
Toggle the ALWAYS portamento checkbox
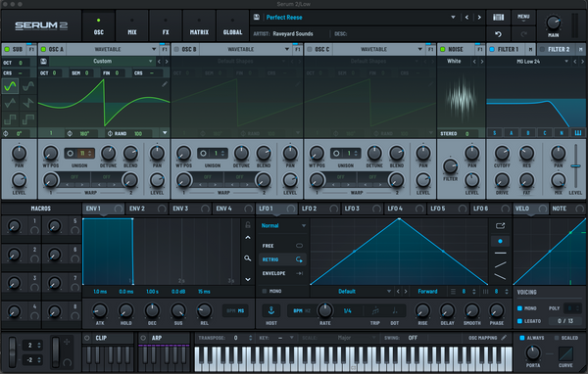[x=521, y=338]
